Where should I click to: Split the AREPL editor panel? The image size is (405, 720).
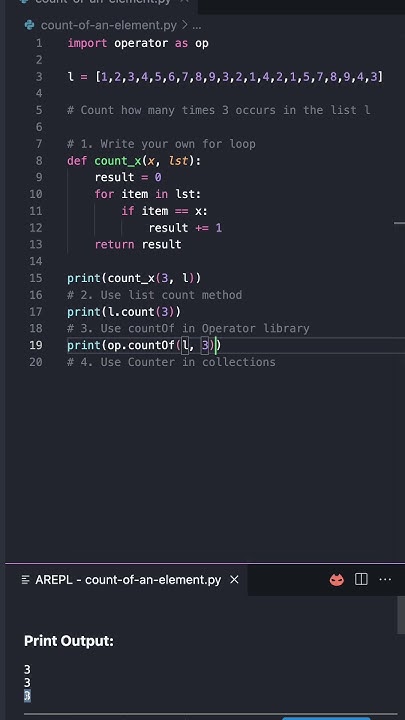(361, 579)
